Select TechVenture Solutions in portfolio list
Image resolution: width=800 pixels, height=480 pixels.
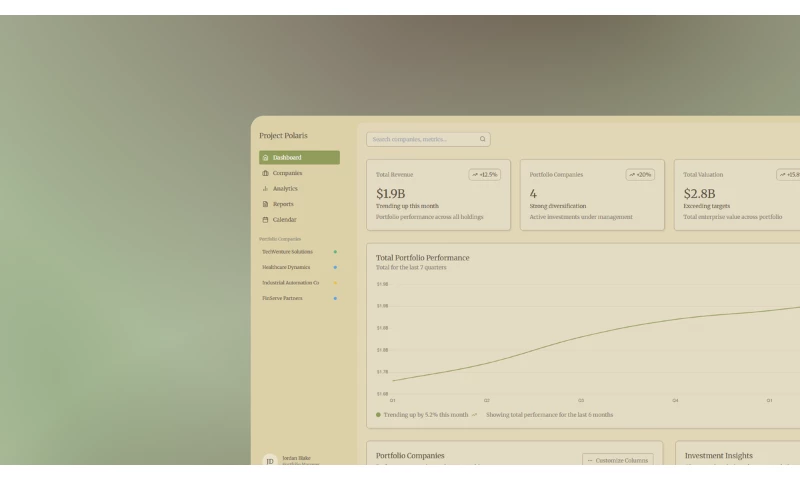point(288,252)
